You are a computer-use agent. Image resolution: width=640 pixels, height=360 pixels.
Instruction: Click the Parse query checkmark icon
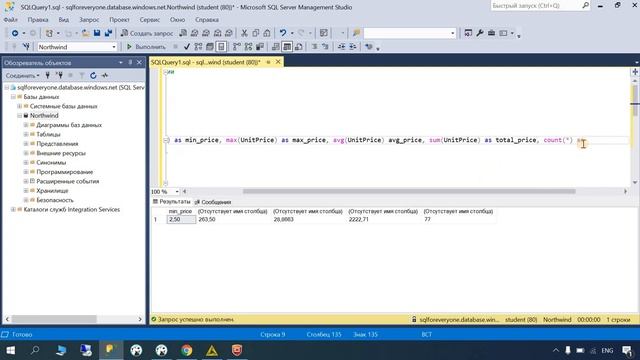(x=187, y=47)
